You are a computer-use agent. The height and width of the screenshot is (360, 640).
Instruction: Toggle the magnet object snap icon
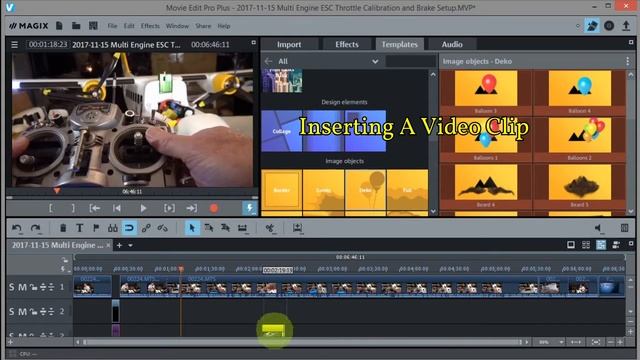(x=129, y=228)
